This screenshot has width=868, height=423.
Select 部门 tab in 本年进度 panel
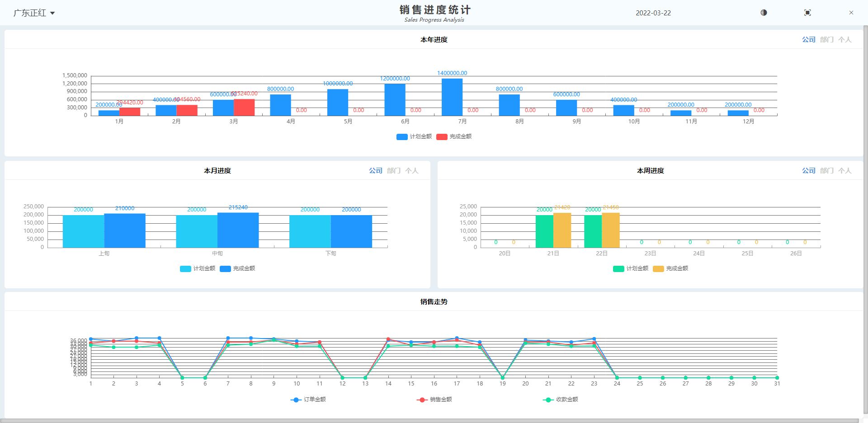[826, 40]
